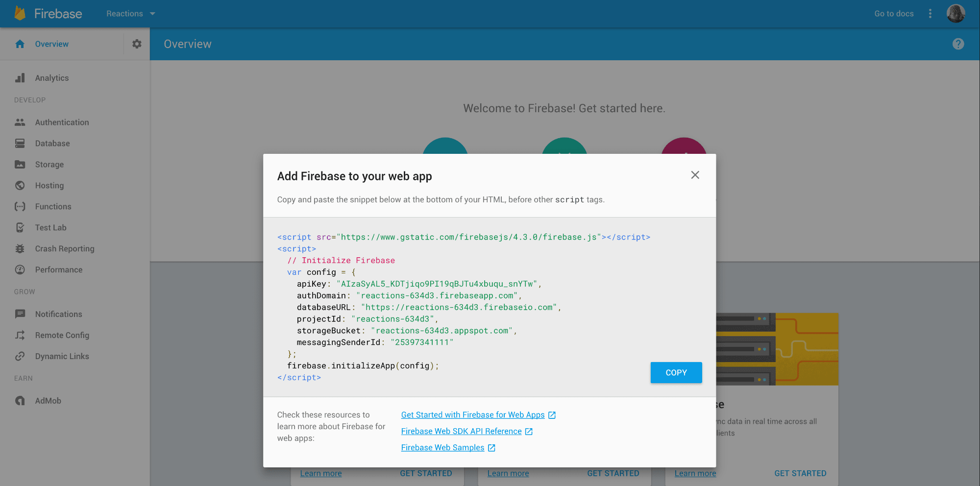Click the server illustration thumbnail in background
Viewport: 980px width, 486px height.
tap(777, 349)
